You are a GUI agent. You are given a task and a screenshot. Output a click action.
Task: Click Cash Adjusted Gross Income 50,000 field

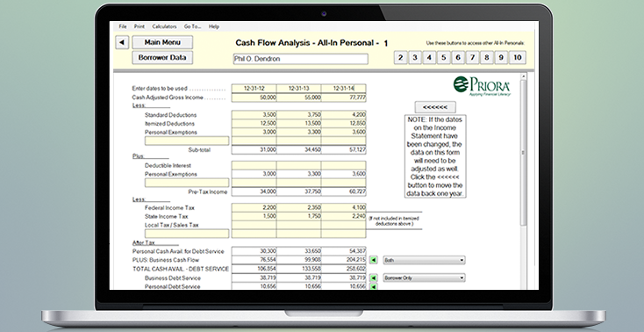pos(254,97)
